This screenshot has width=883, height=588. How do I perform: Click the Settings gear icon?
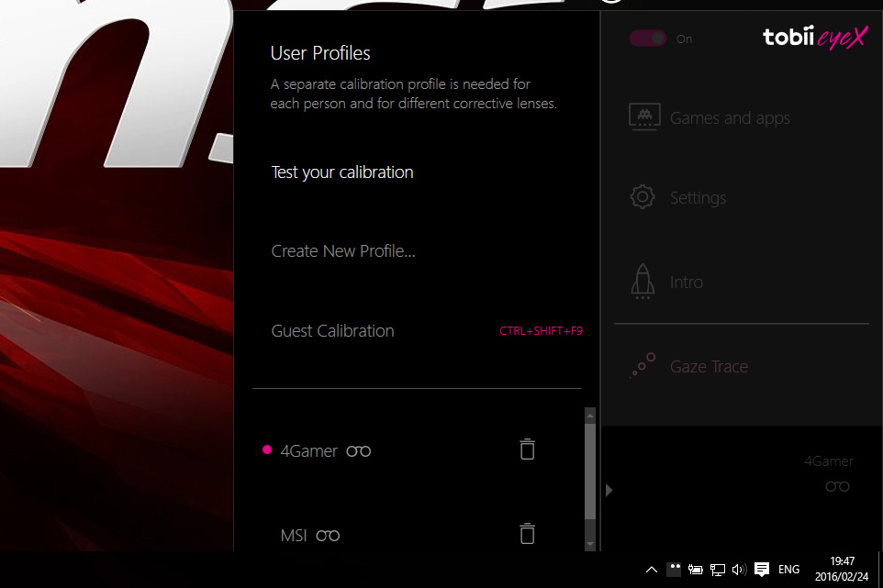pos(643,197)
